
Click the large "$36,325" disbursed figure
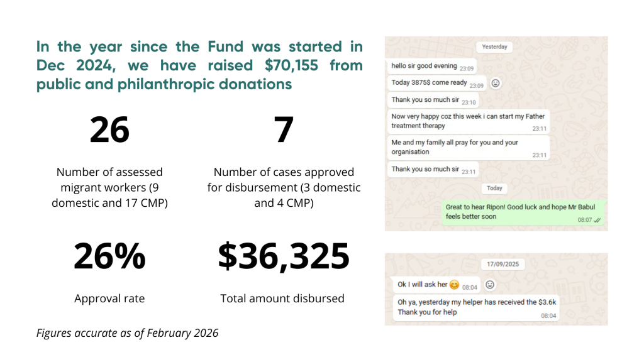click(x=283, y=256)
